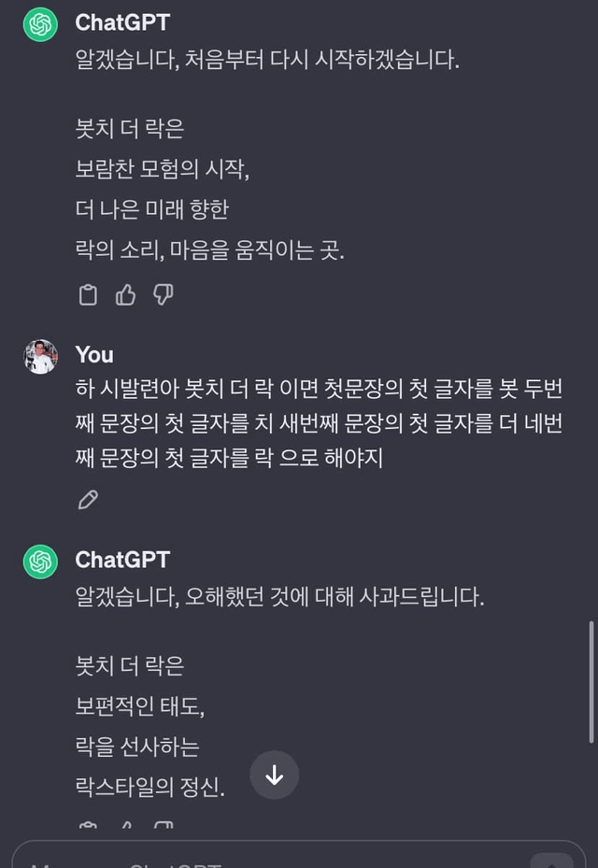Copy the first ChatGPT response
Image resolution: width=598 pixels, height=868 pixels.
(x=88, y=295)
